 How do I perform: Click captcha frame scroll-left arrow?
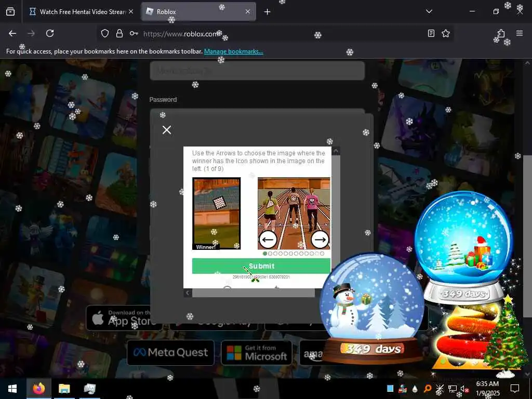point(188,293)
